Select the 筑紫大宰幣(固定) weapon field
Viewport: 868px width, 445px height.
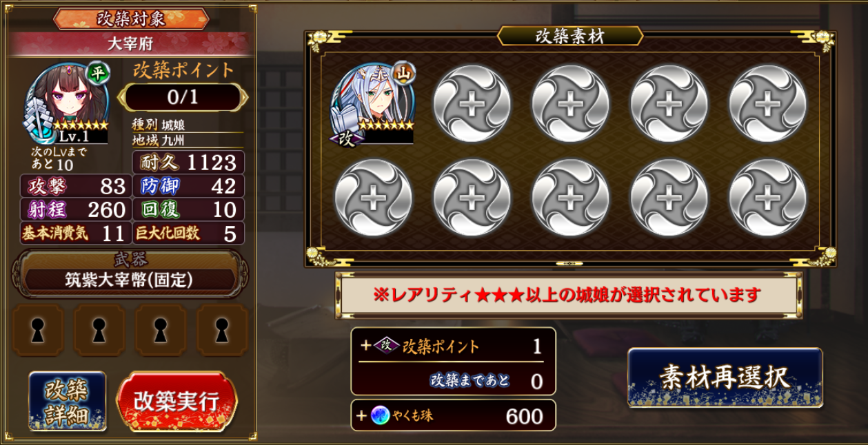[x=130, y=280]
